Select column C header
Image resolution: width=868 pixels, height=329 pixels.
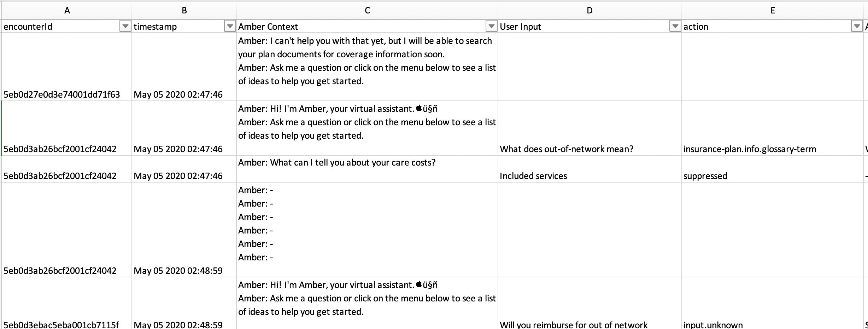coord(367,11)
